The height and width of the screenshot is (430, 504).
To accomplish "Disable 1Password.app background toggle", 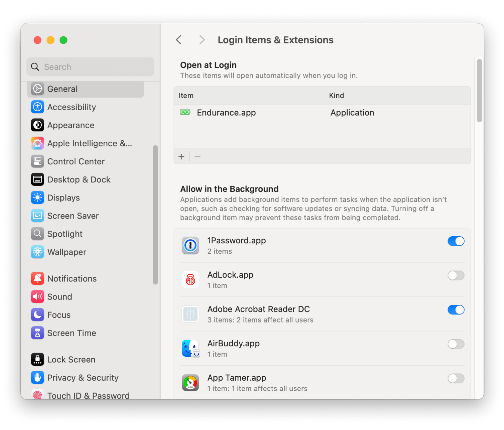I will 456,241.
